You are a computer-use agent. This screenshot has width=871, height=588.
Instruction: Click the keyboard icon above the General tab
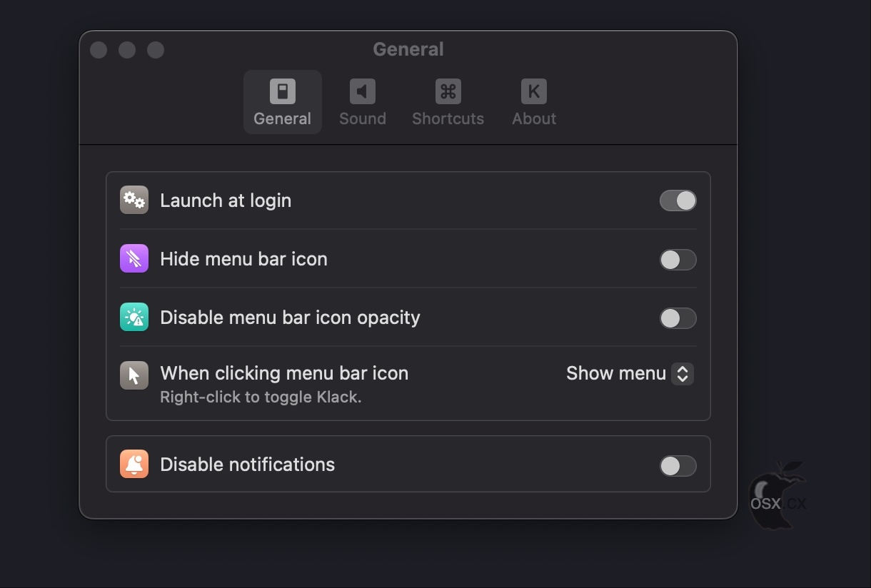click(282, 90)
